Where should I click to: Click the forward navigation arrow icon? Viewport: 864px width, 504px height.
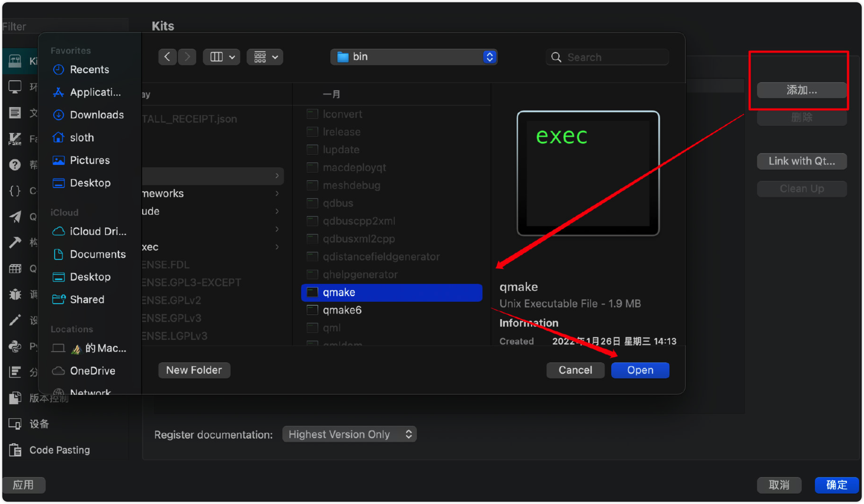[x=187, y=57]
